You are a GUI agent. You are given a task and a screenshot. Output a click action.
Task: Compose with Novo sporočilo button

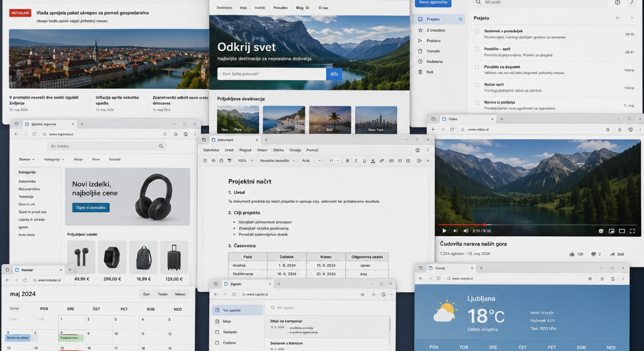433,3
